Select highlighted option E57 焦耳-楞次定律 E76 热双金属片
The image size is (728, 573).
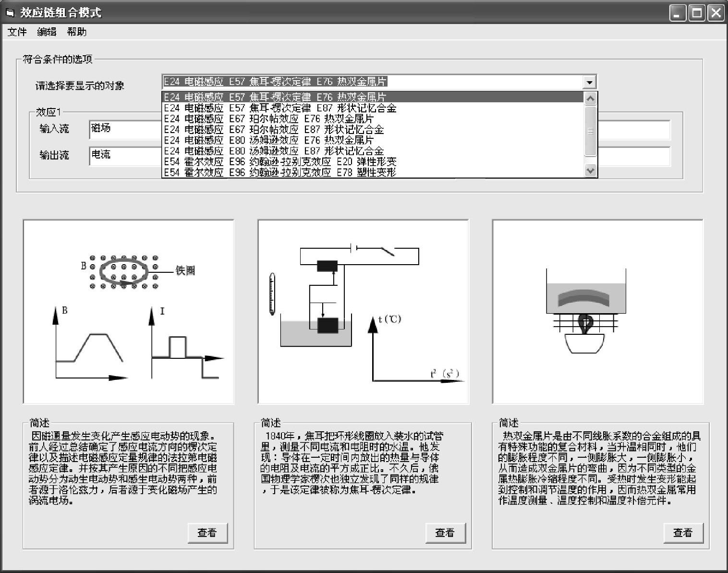pyautogui.click(x=373, y=97)
